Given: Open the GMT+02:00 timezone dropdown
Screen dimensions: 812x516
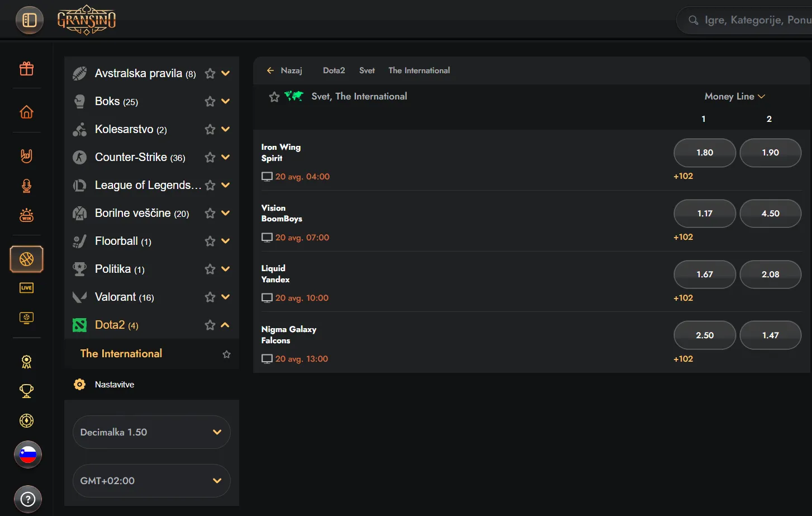Looking at the screenshot, I should click(x=151, y=481).
